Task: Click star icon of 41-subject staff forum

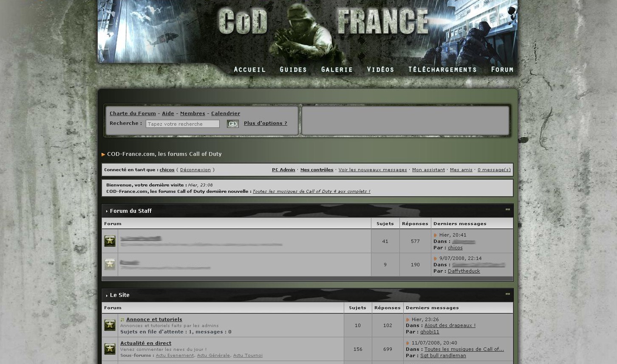Action: (x=110, y=241)
